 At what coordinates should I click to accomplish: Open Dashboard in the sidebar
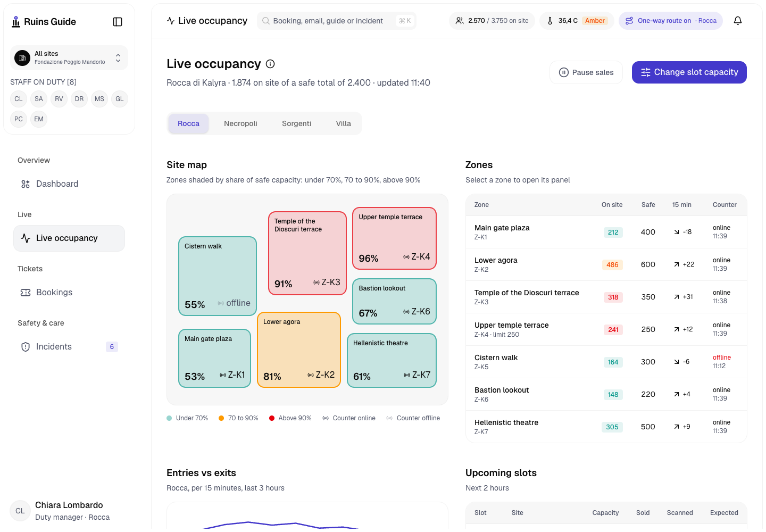click(69, 184)
